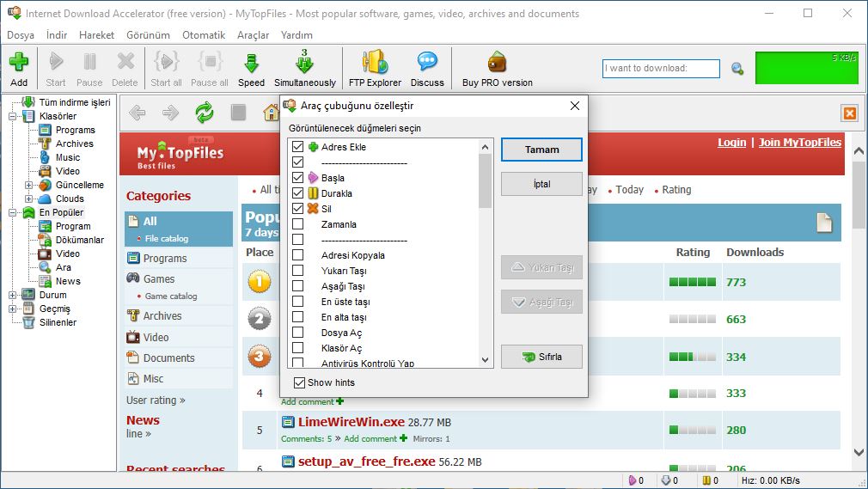Open the Otomatik menu

(204, 35)
